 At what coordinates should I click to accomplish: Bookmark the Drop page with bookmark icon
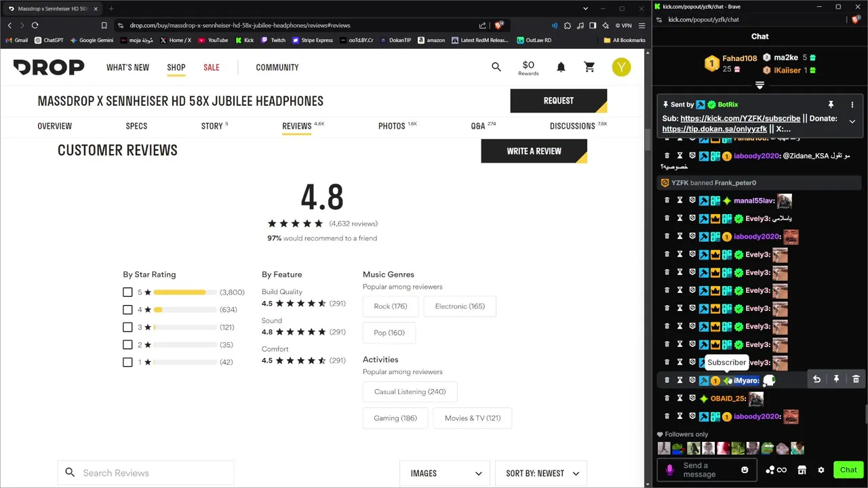coord(104,25)
